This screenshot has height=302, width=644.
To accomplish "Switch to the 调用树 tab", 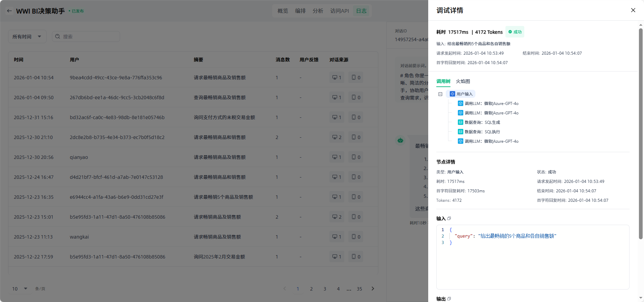I will pyautogui.click(x=443, y=81).
